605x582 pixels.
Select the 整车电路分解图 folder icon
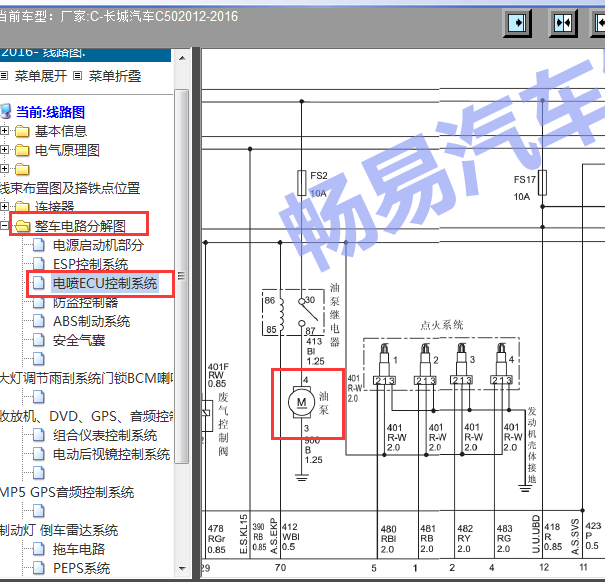click(22, 226)
